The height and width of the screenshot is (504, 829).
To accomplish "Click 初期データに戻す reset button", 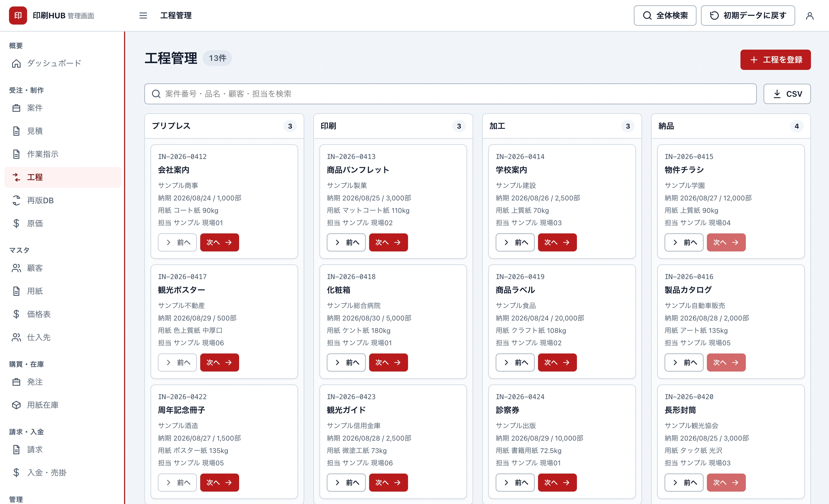I will pyautogui.click(x=748, y=16).
